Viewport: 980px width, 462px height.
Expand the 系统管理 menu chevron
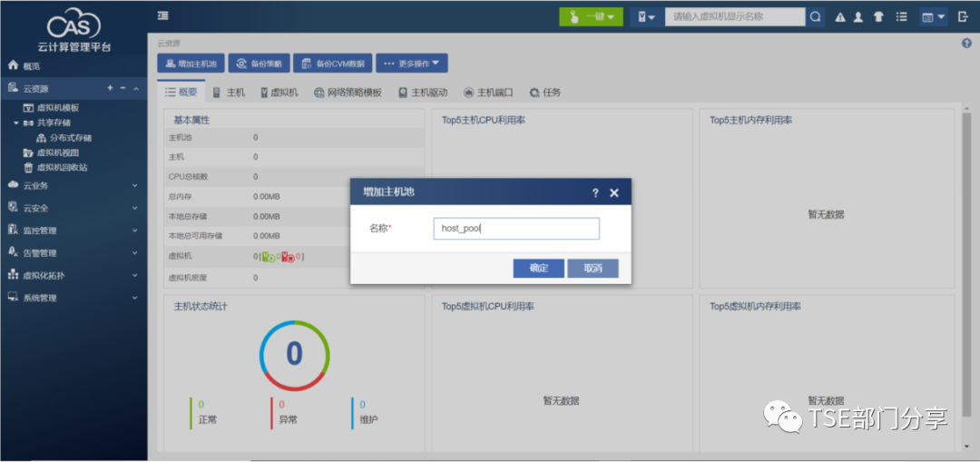click(x=135, y=299)
